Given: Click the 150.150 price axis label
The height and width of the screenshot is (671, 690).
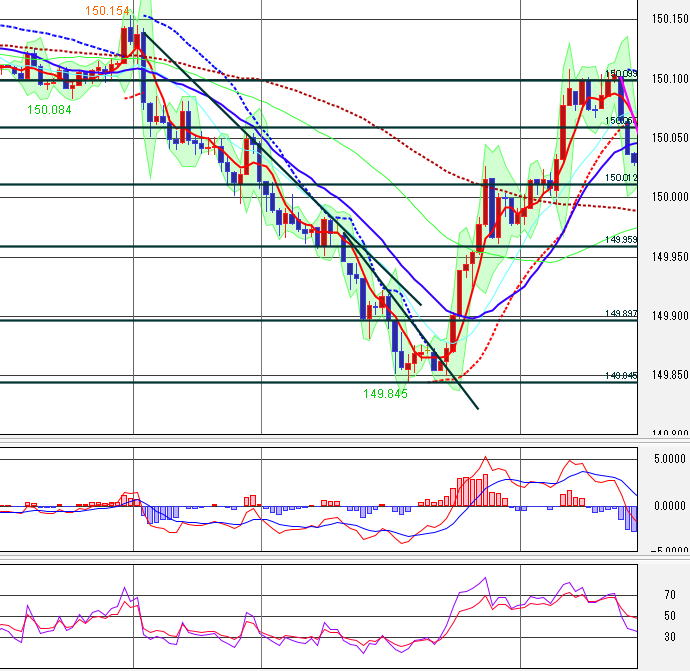Looking at the screenshot, I should (668, 19).
